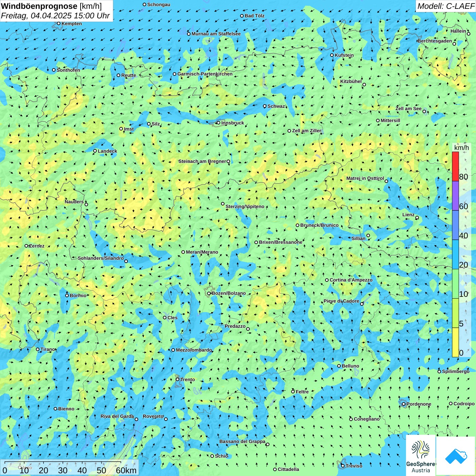Screen dimensions: 476x476
Task: Select the Bad Tölz city marker
Action: [x=242, y=16]
